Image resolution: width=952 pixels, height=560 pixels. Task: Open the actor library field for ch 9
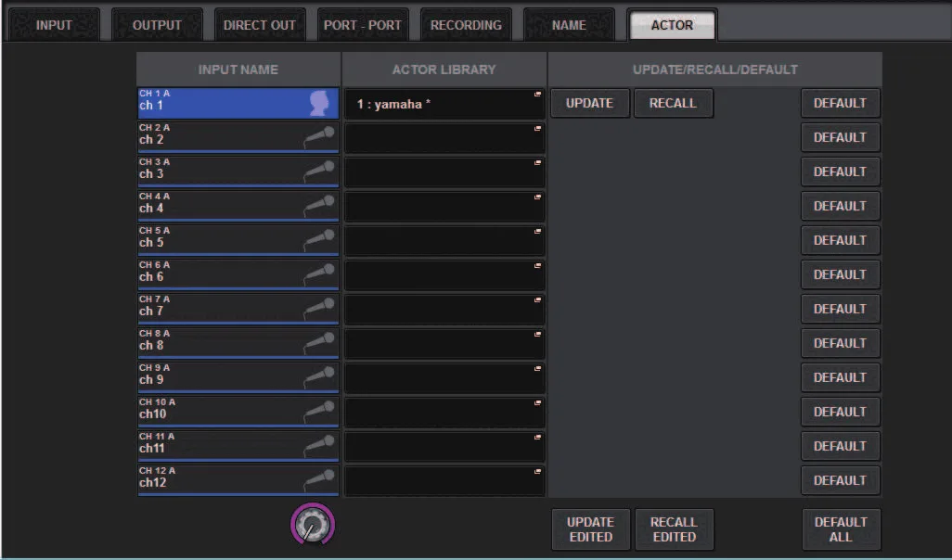coord(444,378)
